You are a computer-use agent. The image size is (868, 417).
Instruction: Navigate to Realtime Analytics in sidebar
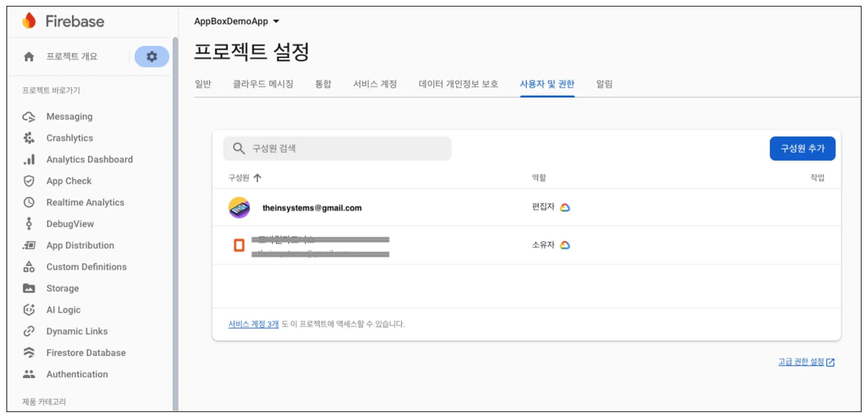point(85,202)
